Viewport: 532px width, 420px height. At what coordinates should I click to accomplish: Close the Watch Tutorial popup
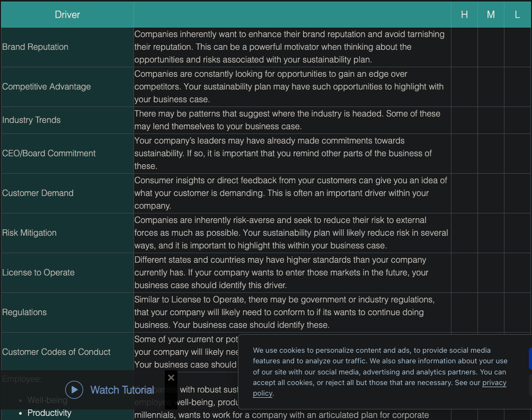[x=171, y=378]
